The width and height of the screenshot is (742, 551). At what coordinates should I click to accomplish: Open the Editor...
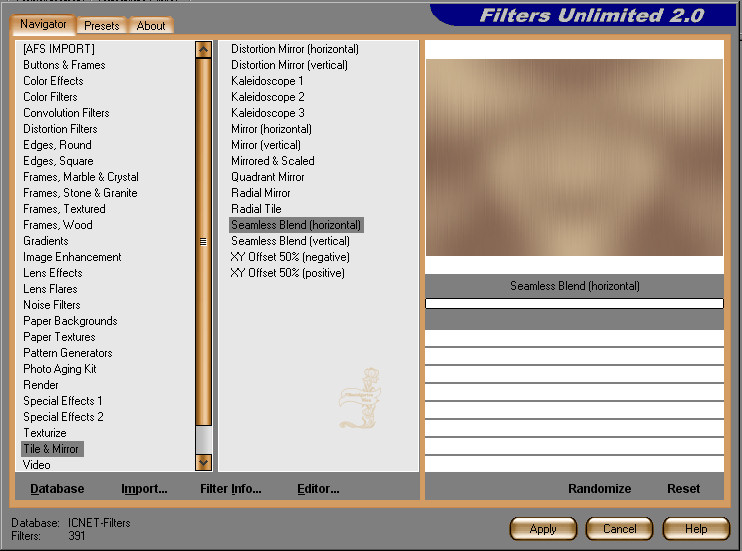(x=318, y=489)
